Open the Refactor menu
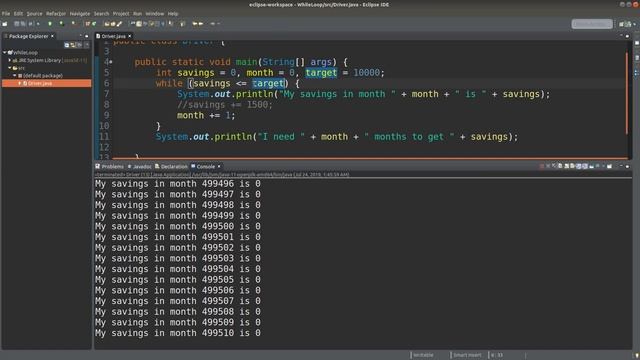640x360 pixels. [56, 13]
